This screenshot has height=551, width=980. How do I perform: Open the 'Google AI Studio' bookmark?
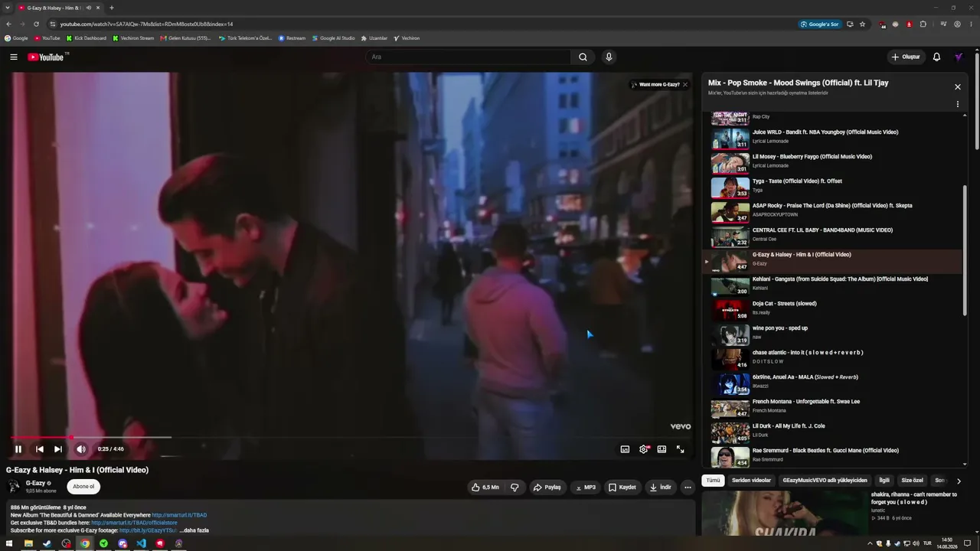coord(334,38)
